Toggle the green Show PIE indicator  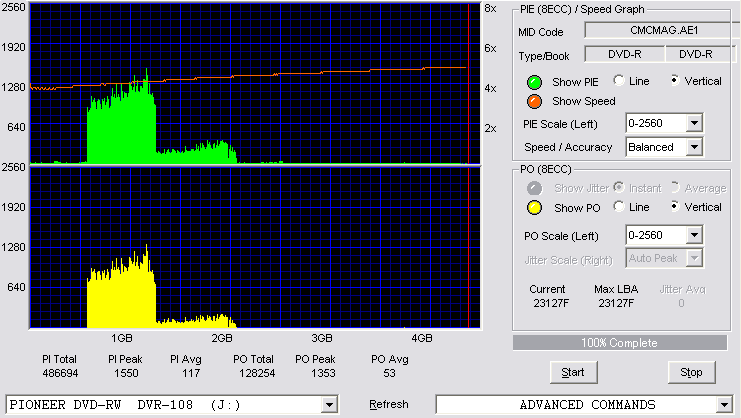point(534,82)
